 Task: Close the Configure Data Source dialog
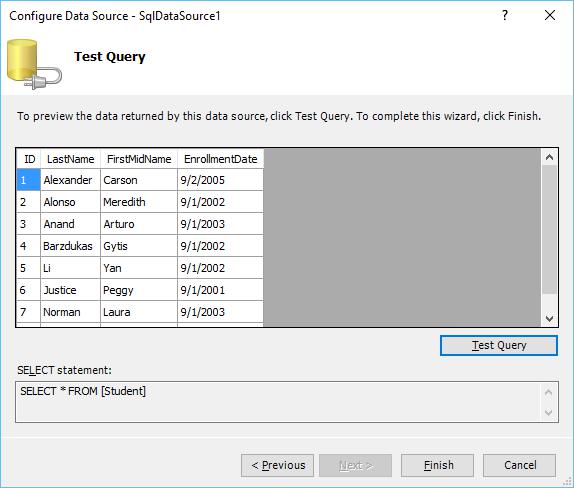pyautogui.click(x=550, y=15)
